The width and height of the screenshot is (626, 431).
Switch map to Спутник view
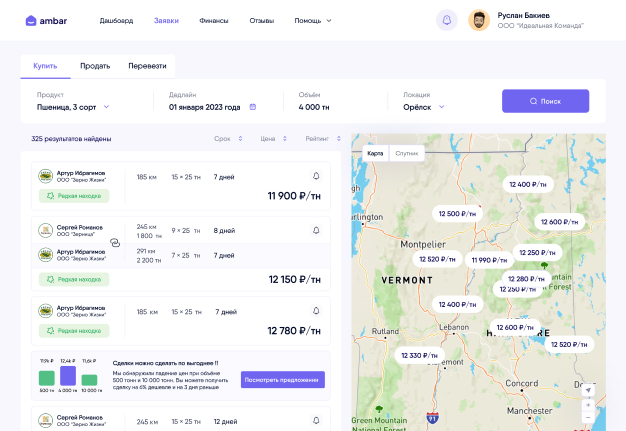[407, 153]
